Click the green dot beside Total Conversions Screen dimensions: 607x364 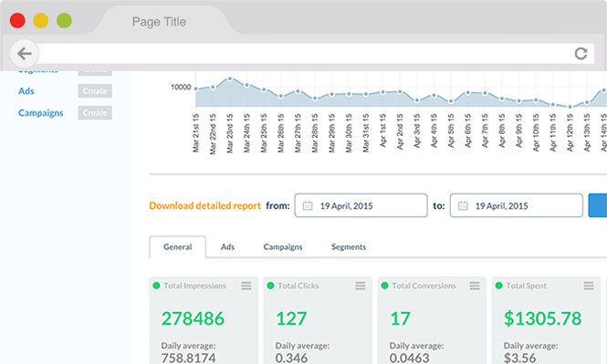tap(385, 286)
